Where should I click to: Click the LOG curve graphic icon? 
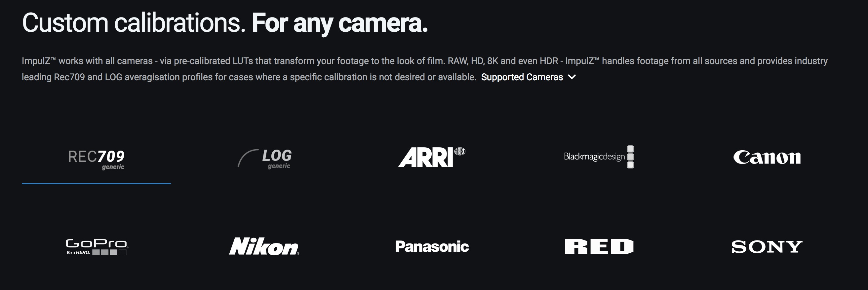pos(248,158)
